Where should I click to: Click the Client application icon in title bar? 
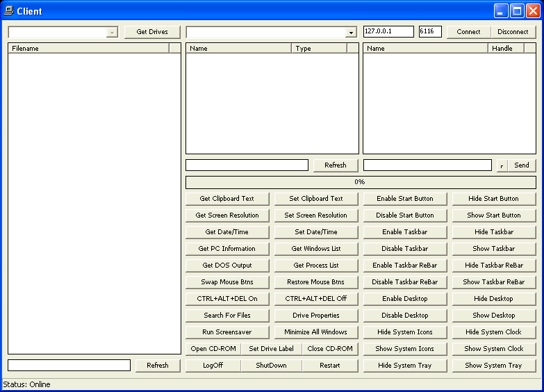coord(9,10)
